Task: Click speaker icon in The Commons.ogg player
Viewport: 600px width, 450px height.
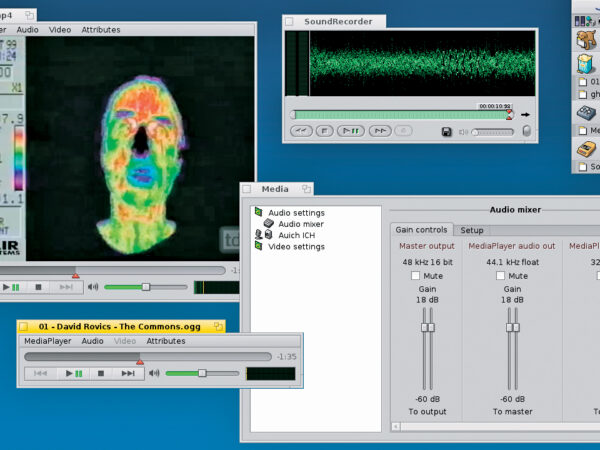Action: [154, 373]
